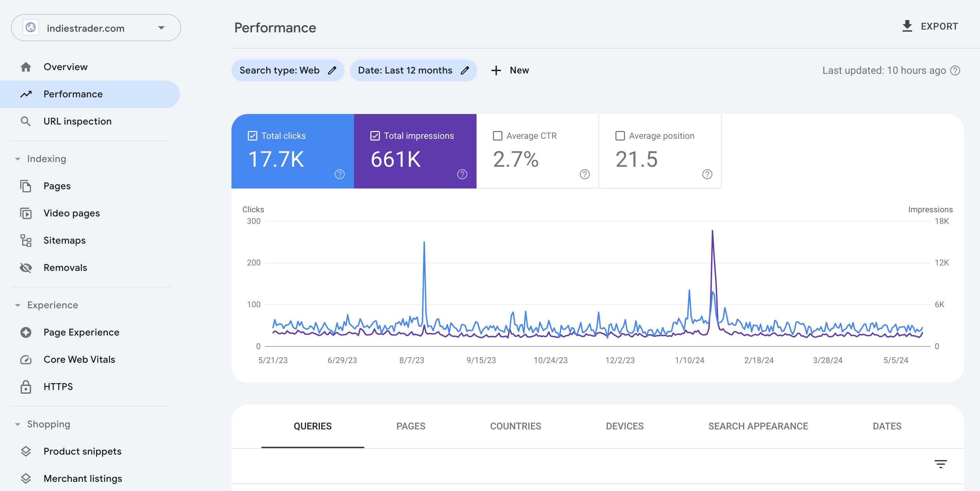Switch to the Pages tab
980x491 pixels.
pos(411,426)
